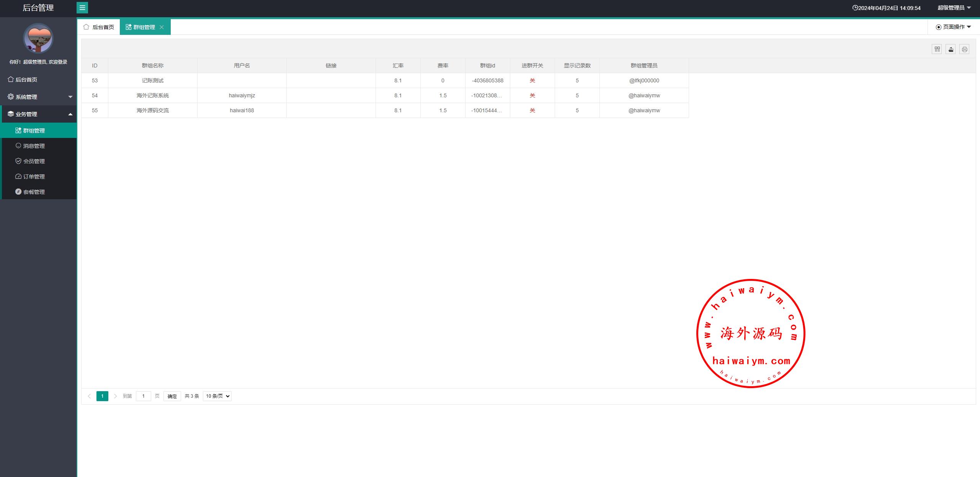Click the 确定 pagination button
The width and height of the screenshot is (980, 477).
(x=172, y=396)
